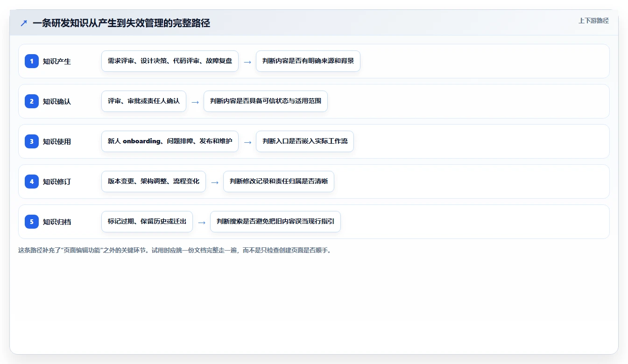This screenshot has width=628, height=364.
Task: Click the 知识产生 step label
Action: tap(57, 61)
